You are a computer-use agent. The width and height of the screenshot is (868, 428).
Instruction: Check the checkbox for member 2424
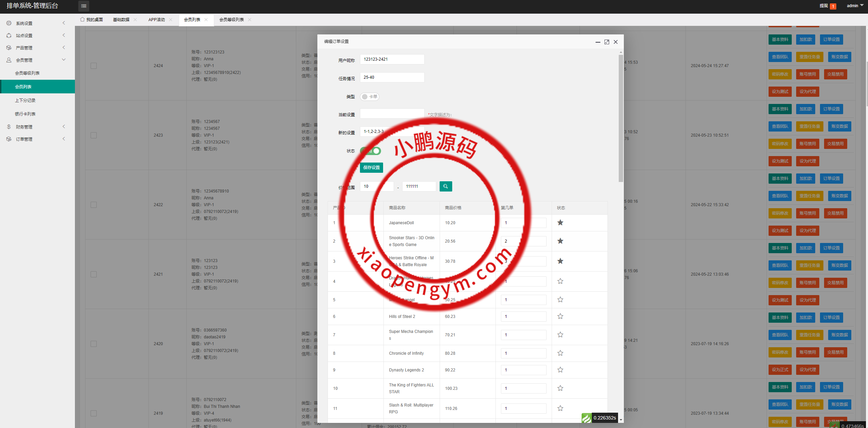point(94,66)
